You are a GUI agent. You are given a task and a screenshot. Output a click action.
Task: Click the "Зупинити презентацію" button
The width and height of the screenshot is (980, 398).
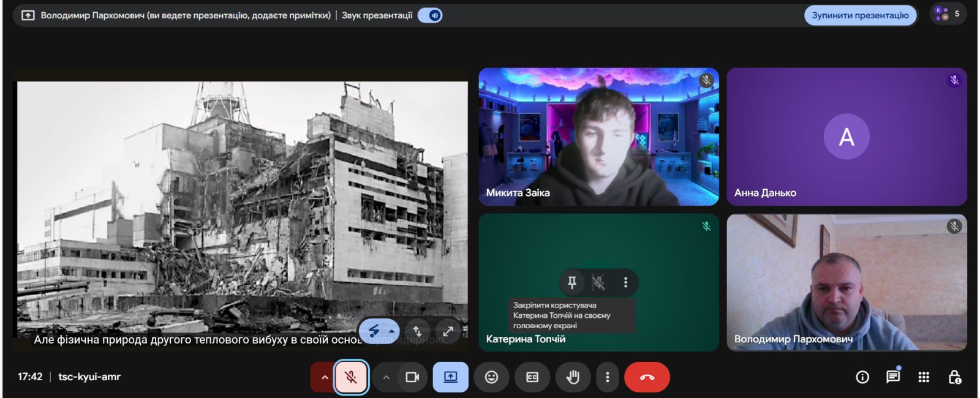[x=860, y=15]
